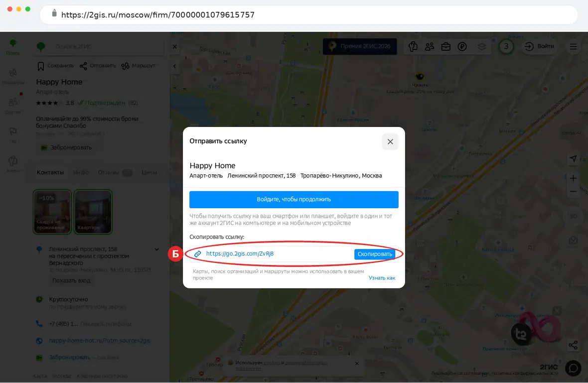Click the Войти login button
The width and height of the screenshot is (588, 383).
(x=540, y=46)
